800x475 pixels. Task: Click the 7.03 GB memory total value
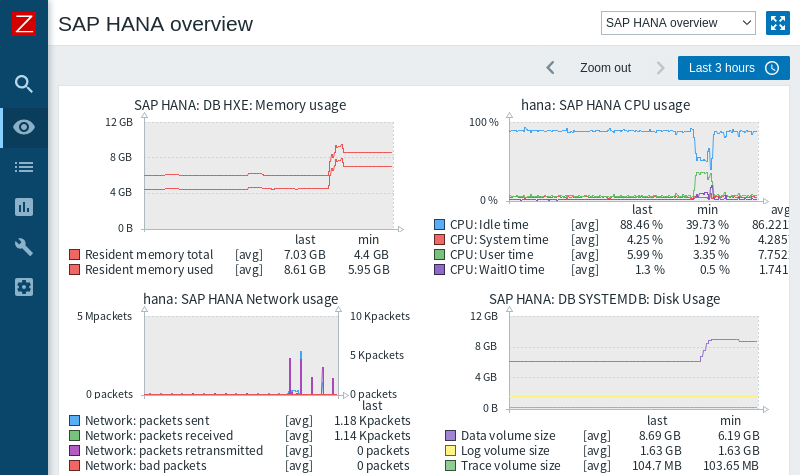(x=305, y=255)
